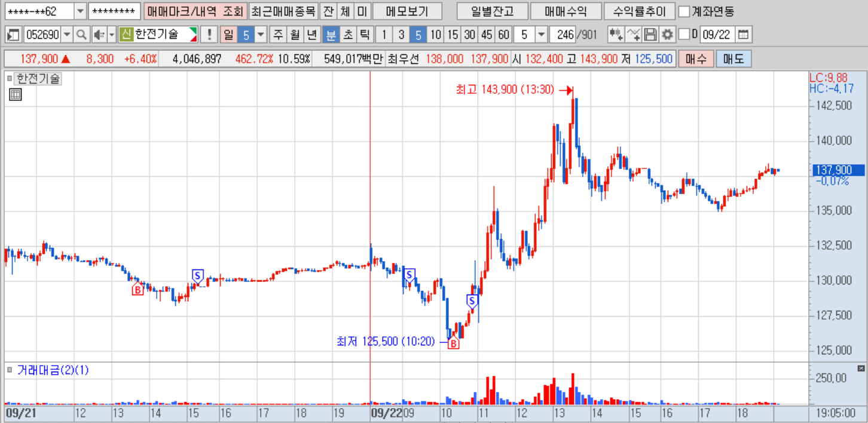This screenshot has width=868, height=423.
Task: Open 일별잔고 daily balance
Action: tap(493, 11)
